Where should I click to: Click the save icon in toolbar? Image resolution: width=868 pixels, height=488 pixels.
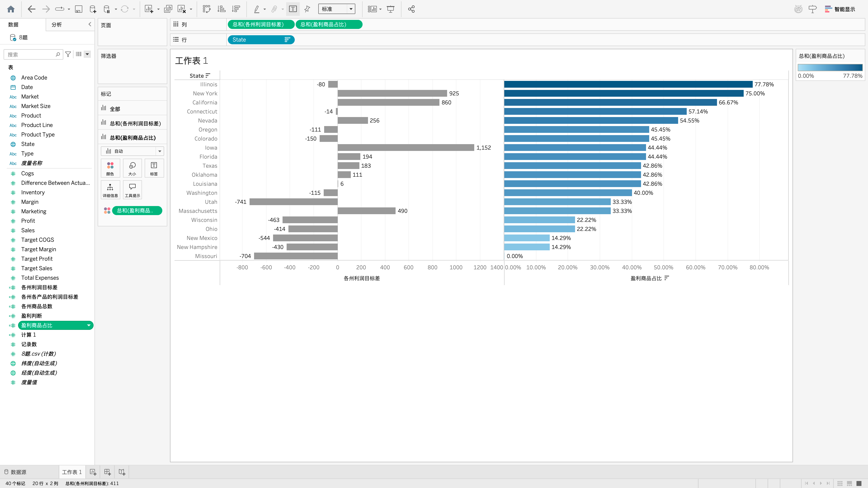pos(78,9)
